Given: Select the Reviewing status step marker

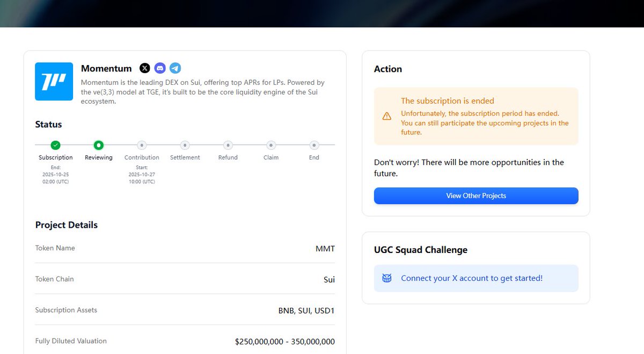Looking at the screenshot, I should coord(99,145).
